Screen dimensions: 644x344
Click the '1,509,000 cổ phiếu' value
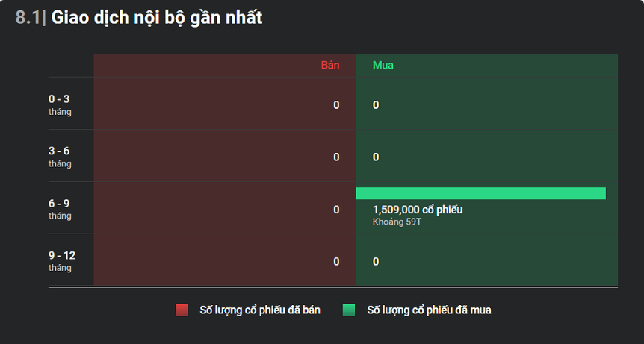point(418,210)
